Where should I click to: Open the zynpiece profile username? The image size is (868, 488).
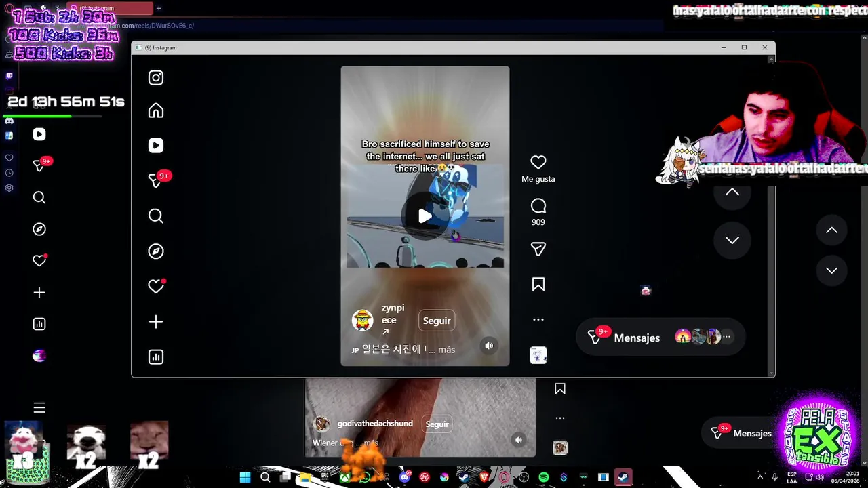[x=393, y=314]
